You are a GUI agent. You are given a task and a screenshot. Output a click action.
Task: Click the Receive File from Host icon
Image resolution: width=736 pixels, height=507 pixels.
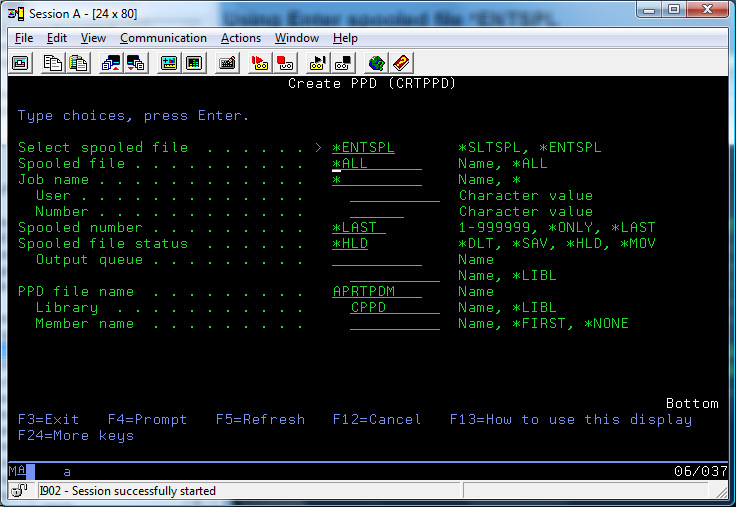click(136, 63)
